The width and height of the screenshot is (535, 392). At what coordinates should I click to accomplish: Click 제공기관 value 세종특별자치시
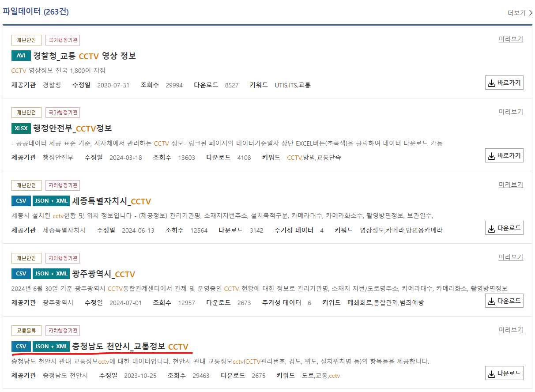click(64, 230)
